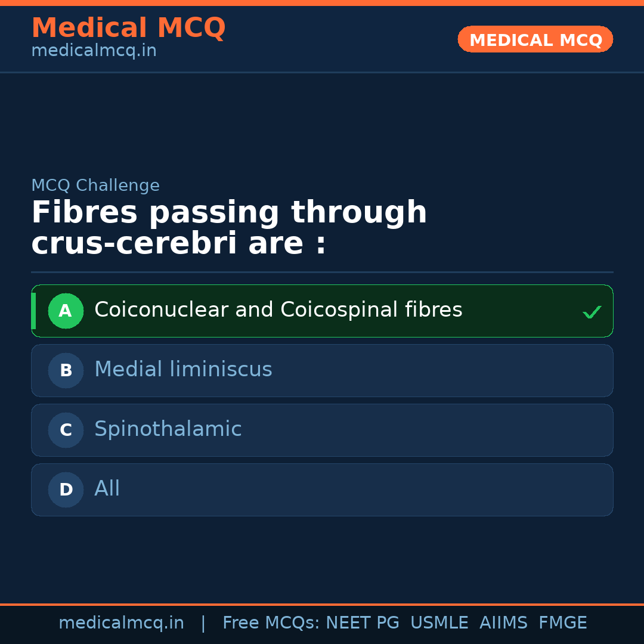Screen dimensions: 644x644
Task: Click the green accent bar on option A
Action: point(33,311)
